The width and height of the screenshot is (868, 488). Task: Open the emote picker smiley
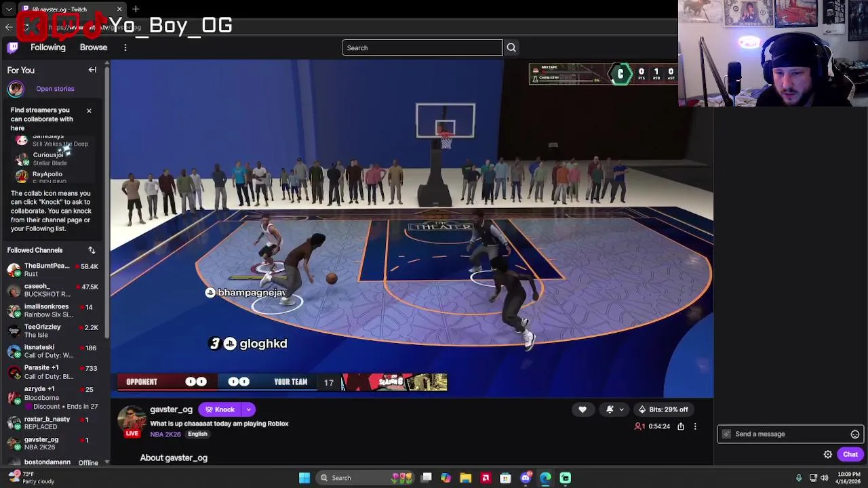pos(855,434)
